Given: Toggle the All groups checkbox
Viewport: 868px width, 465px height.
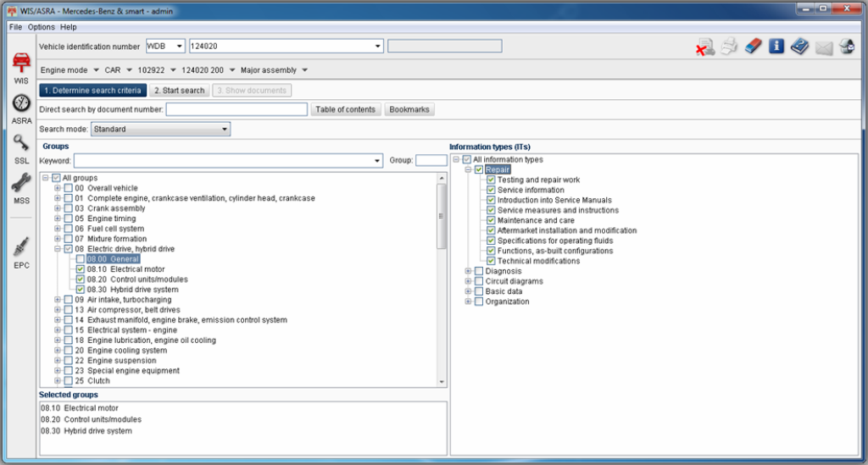Looking at the screenshot, I should coord(56,178).
